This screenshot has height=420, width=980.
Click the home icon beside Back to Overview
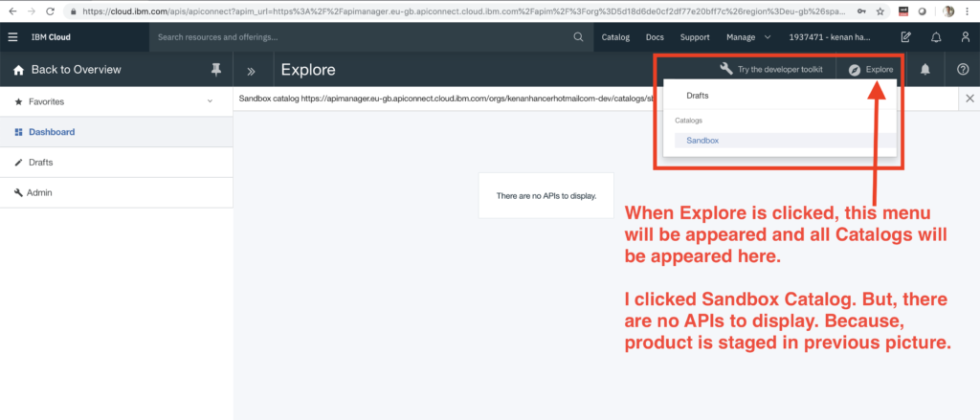pyautogui.click(x=19, y=70)
